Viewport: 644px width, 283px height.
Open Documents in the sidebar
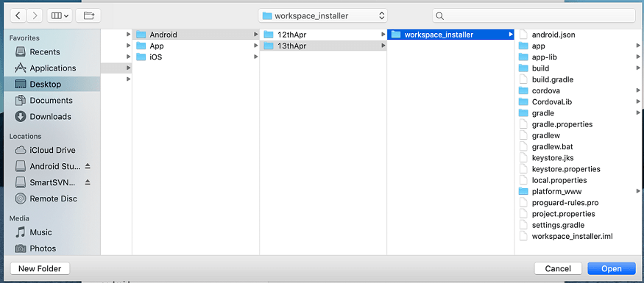pyautogui.click(x=52, y=101)
